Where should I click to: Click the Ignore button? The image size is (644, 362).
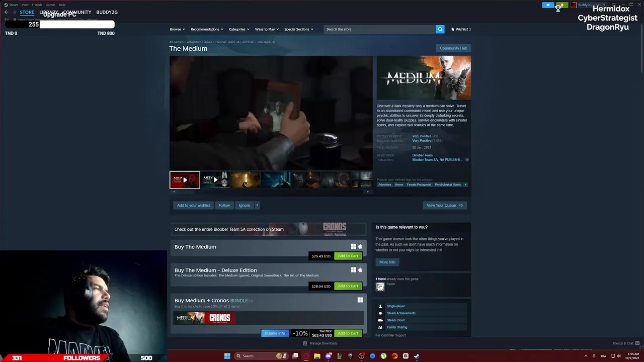244,205
